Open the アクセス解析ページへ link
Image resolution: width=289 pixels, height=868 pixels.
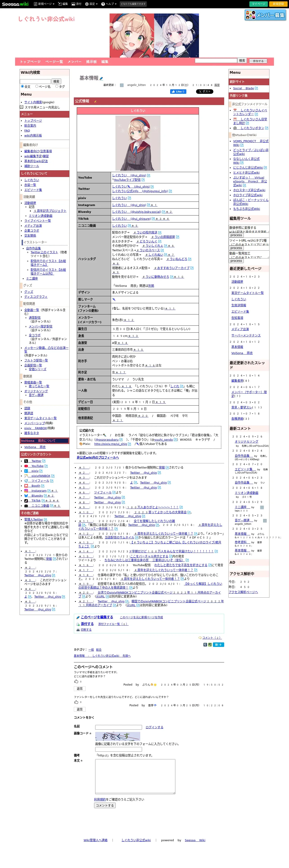click(243, 592)
